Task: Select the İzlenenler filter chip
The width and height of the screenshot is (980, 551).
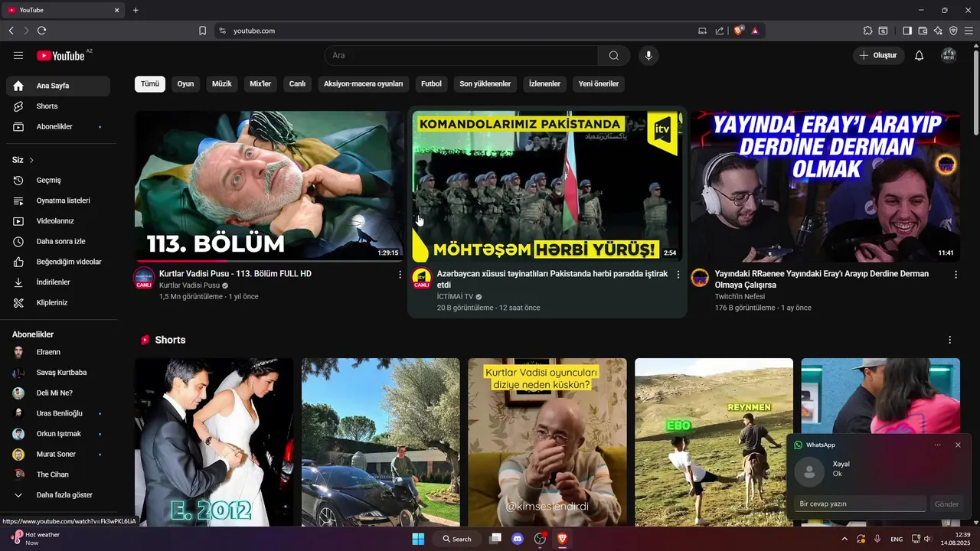Action: click(x=545, y=83)
